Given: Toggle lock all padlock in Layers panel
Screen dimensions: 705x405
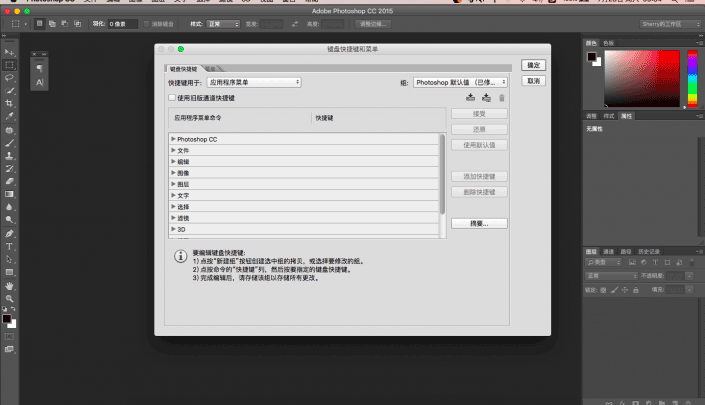Looking at the screenshot, I should [x=636, y=290].
